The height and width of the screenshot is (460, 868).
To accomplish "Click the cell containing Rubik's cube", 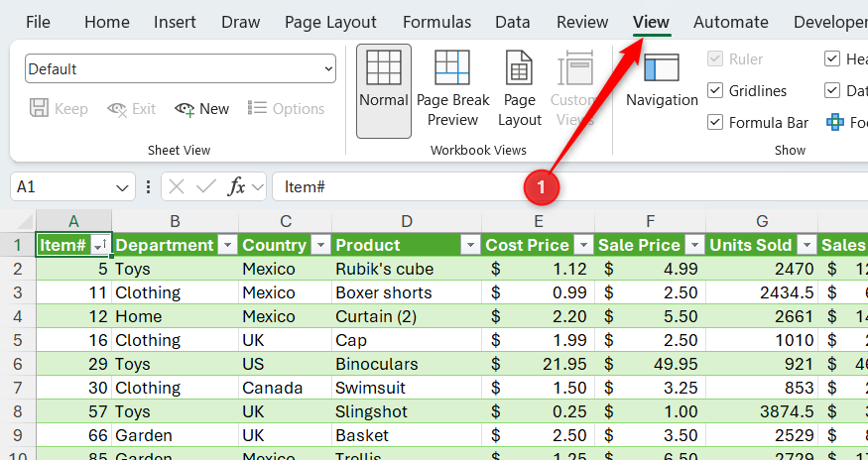I will click(407, 269).
